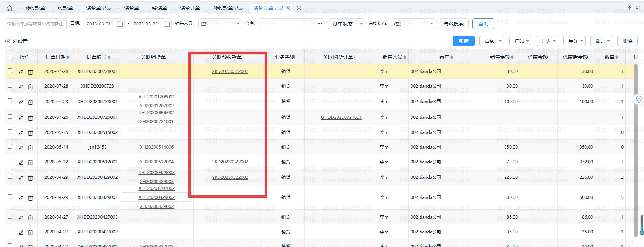Switch to the 核销单 tab
644x247 pixels.
click(159, 8)
